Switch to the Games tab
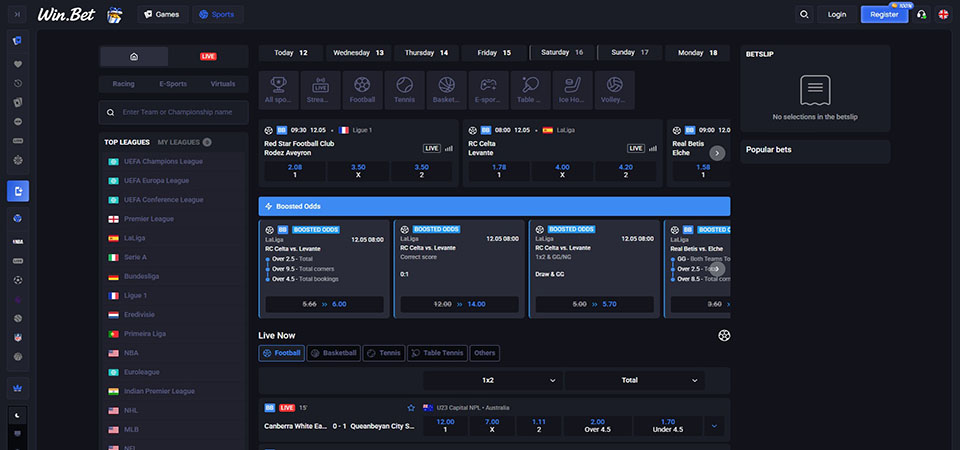The width and height of the screenshot is (960, 450). 162,14
